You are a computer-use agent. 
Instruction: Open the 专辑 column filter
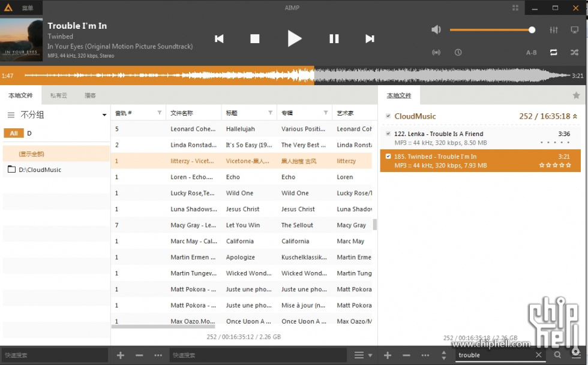click(325, 113)
